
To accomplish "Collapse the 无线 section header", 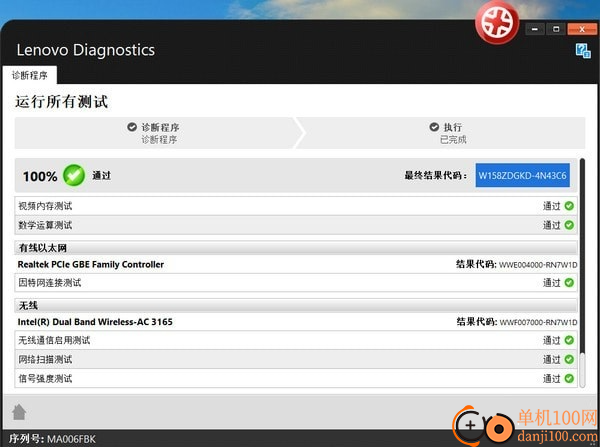I will click(296, 305).
